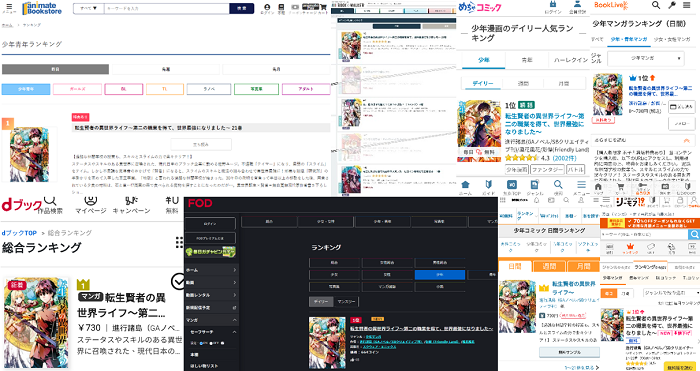Click BookLive bottom bar cart icon
This screenshot has height=371, width=700.
coord(620,188)
